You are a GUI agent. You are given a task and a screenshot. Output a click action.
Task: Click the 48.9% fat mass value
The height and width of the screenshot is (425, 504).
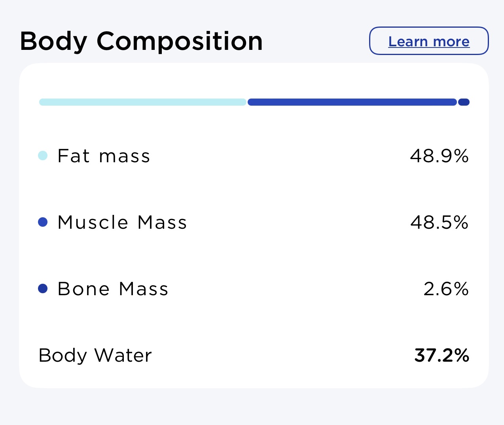pos(439,156)
